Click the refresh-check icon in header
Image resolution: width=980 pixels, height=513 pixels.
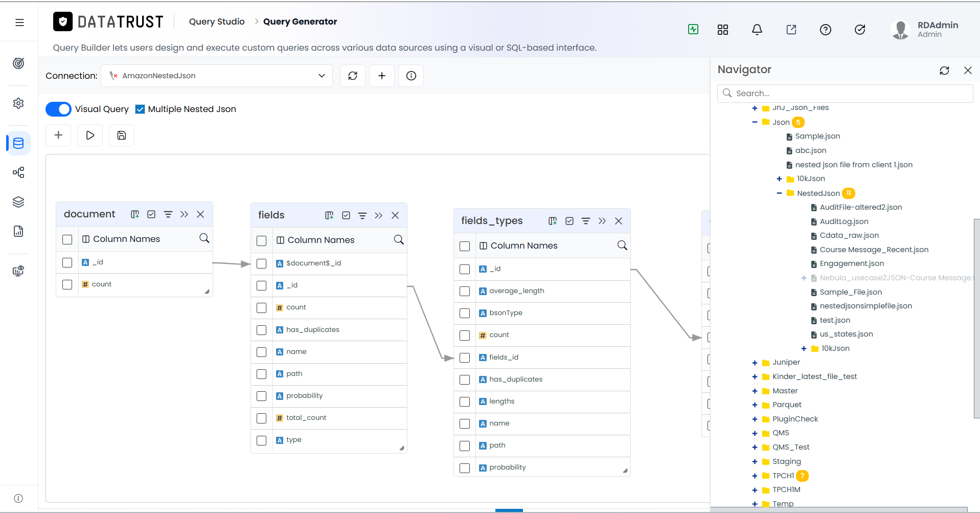tap(860, 30)
